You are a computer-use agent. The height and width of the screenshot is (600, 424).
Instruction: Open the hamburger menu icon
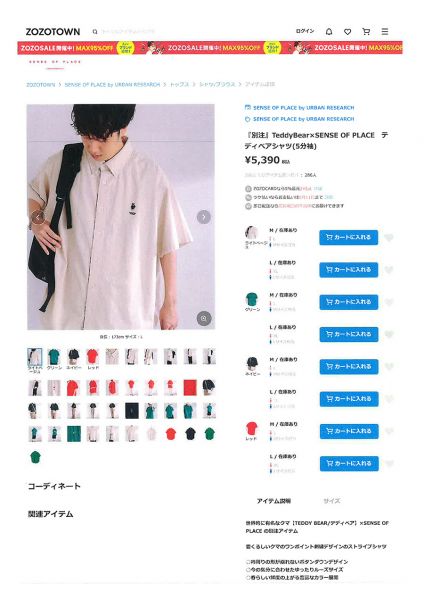pos(385,32)
